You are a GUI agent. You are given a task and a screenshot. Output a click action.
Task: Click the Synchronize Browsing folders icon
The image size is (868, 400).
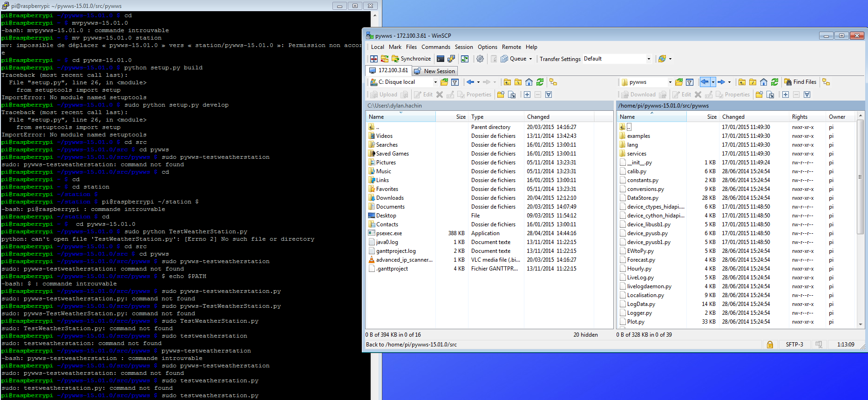coord(385,59)
